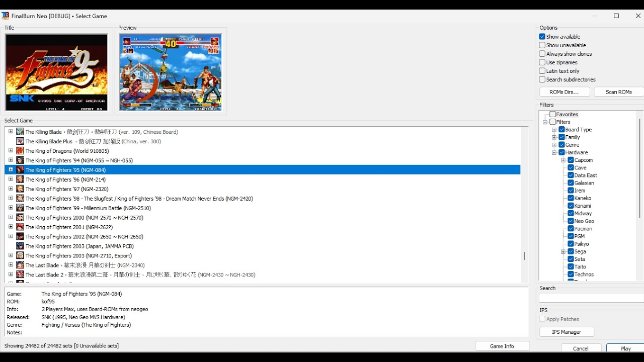Click King of Fighters 2002 game icon
This screenshot has width=644, height=362.
(x=20, y=237)
